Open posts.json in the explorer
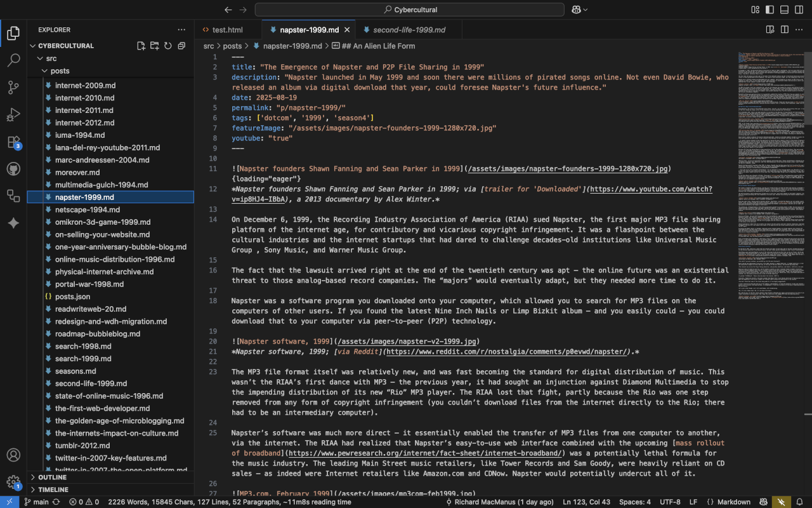The width and height of the screenshot is (812, 508). 72,297
